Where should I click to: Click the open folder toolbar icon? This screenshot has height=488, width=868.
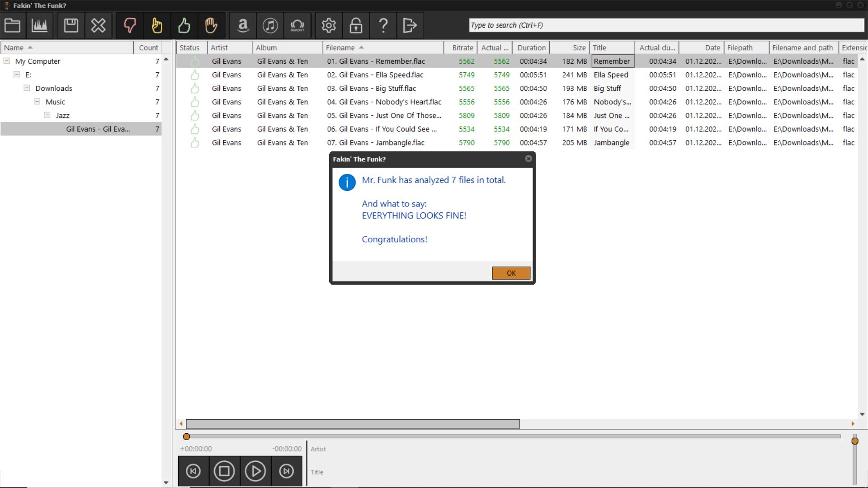click(x=12, y=25)
